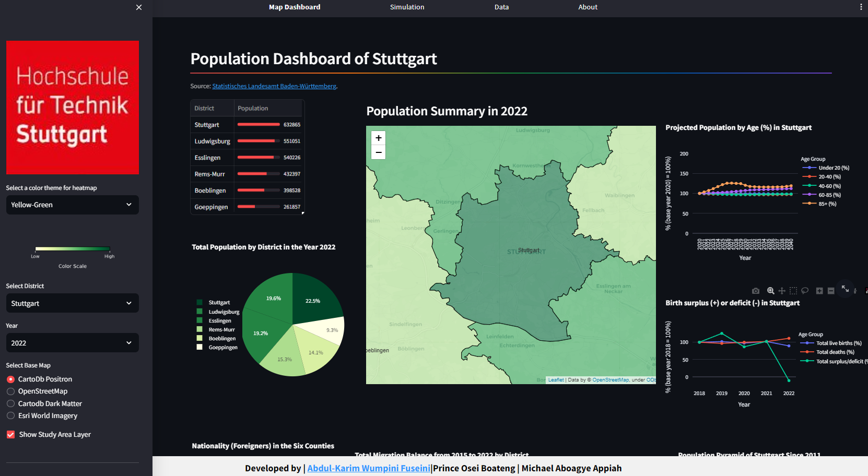Zoom out on the Leaflet map
The image size is (868, 476).
(379, 152)
